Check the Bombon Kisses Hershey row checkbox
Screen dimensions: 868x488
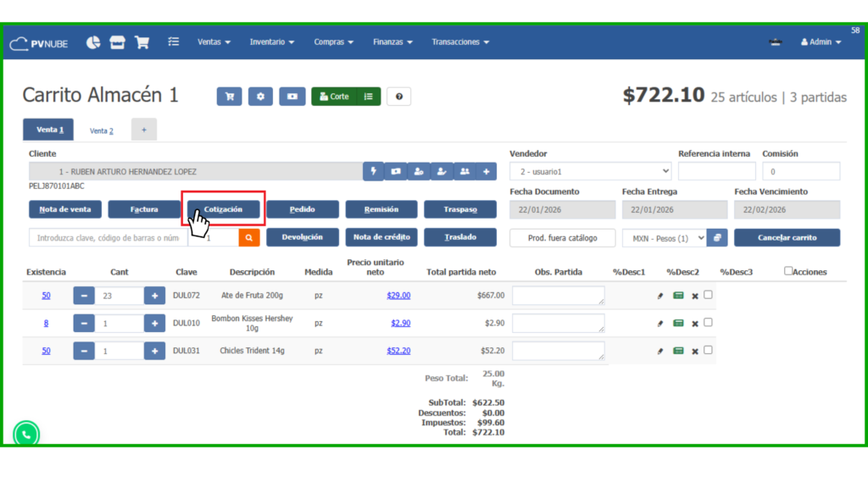[708, 322]
